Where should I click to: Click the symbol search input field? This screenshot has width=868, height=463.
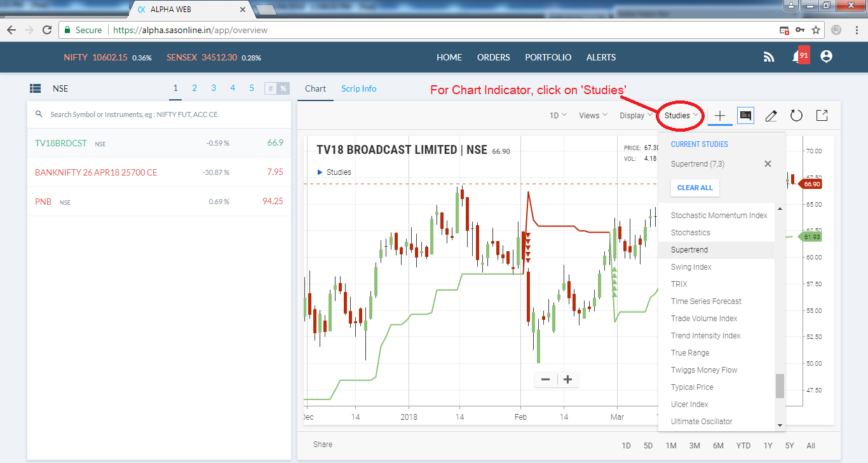[x=159, y=114]
